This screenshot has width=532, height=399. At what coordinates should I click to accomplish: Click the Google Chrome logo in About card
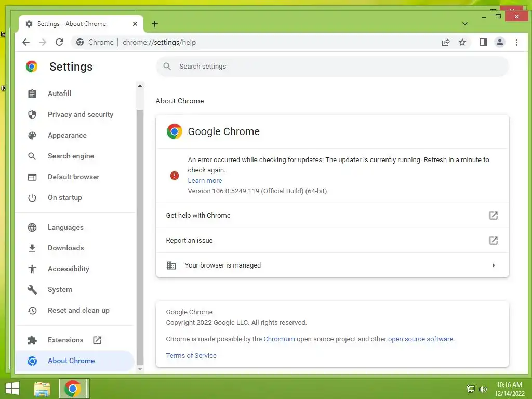click(x=175, y=131)
